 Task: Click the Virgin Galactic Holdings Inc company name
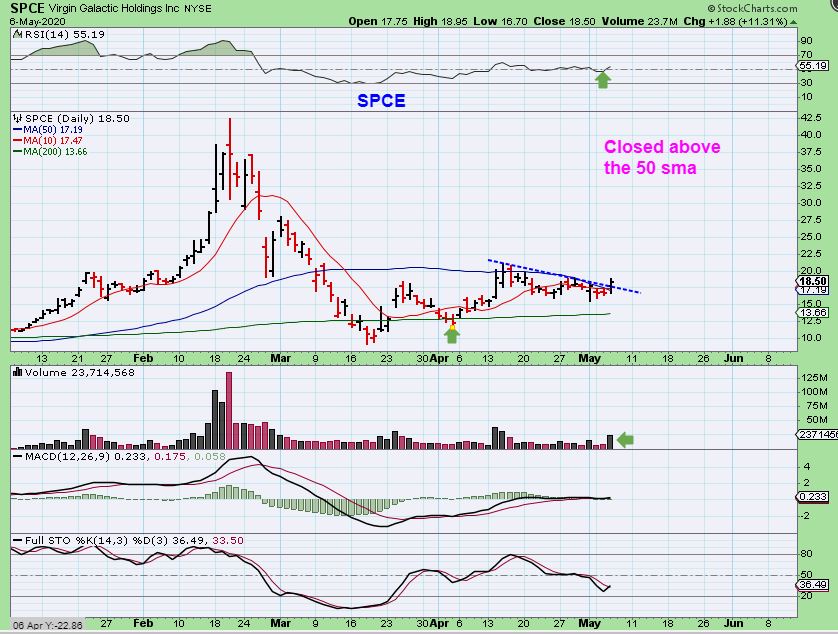click(114, 9)
